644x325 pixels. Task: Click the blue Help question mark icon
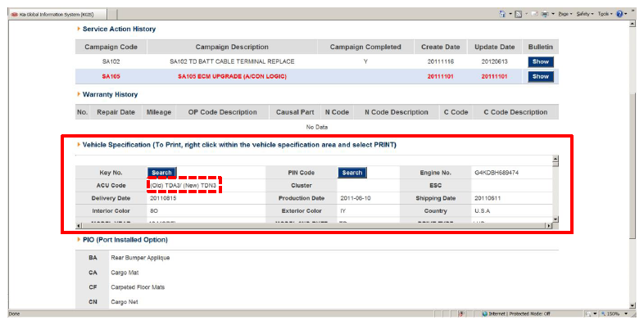click(619, 14)
